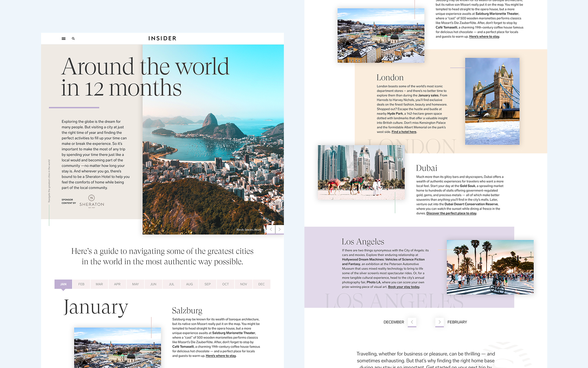Click the lower Salzburg city photo
This screenshot has width=588, height=368.
coord(117,348)
